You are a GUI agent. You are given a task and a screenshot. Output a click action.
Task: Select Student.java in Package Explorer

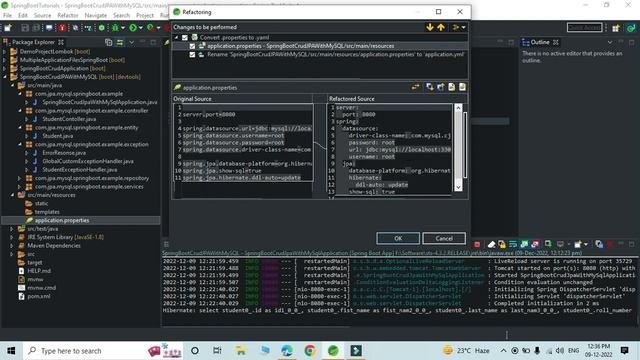pyautogui.click(x=58, y=136)
